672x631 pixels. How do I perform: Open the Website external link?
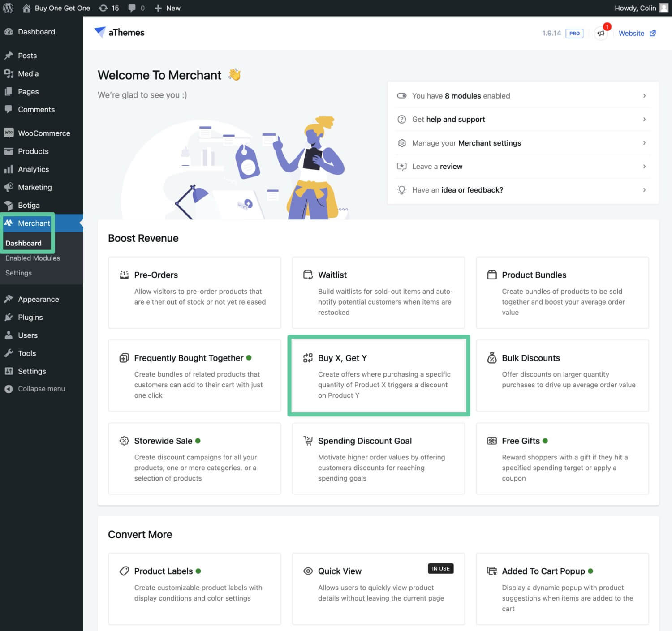[637, 33]
